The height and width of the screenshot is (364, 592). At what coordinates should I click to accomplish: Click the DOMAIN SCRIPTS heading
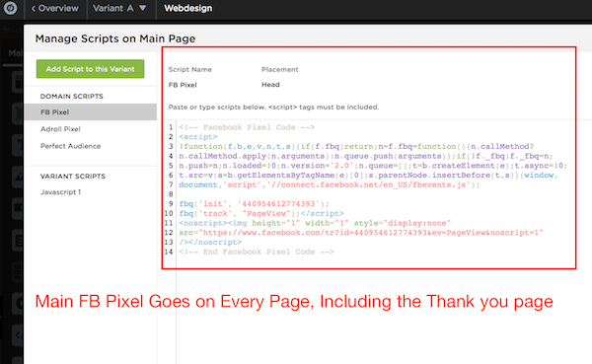click(x=72, y=97)
